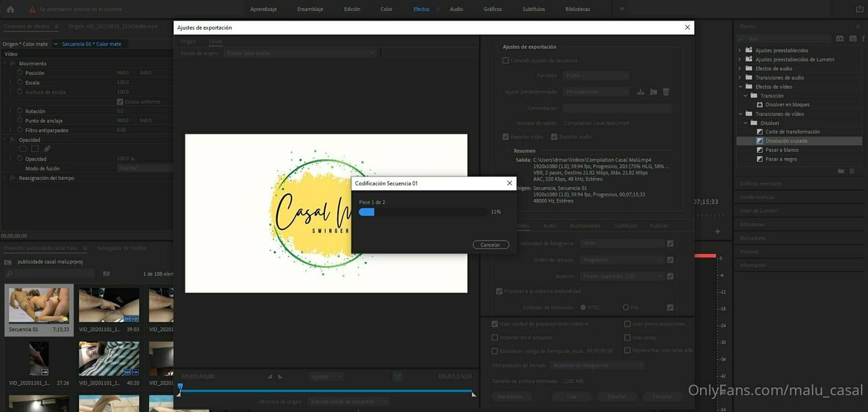Switch to the Ensamblaje workspace
This screenshot has width=868, height=412.
click(310, 9)
